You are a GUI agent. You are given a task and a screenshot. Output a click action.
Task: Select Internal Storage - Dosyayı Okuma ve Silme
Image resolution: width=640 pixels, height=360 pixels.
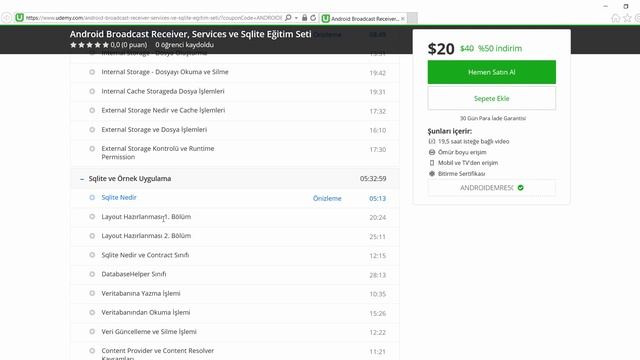[165, 72]
